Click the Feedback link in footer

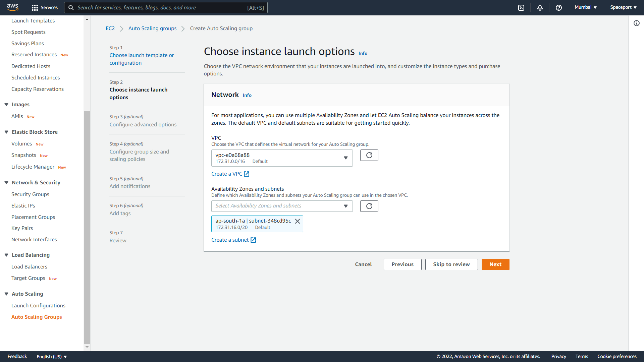click(17, 356)
